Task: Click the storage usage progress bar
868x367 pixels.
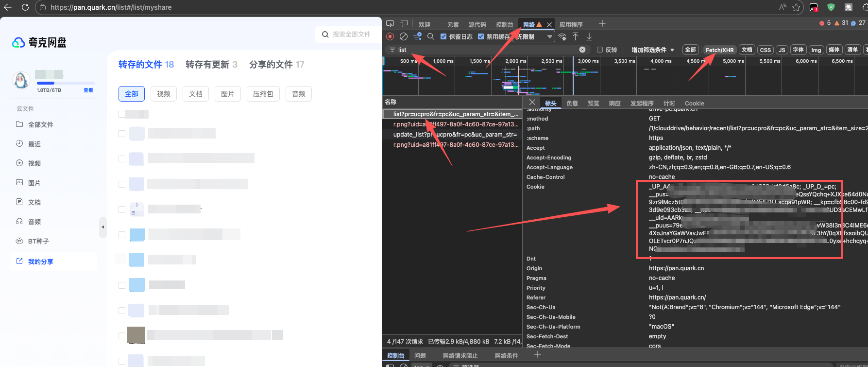Action: [x=66, y=83]
